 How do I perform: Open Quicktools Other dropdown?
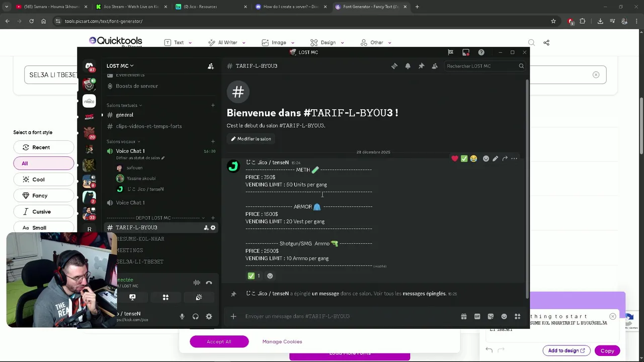[x=375, y=43]
